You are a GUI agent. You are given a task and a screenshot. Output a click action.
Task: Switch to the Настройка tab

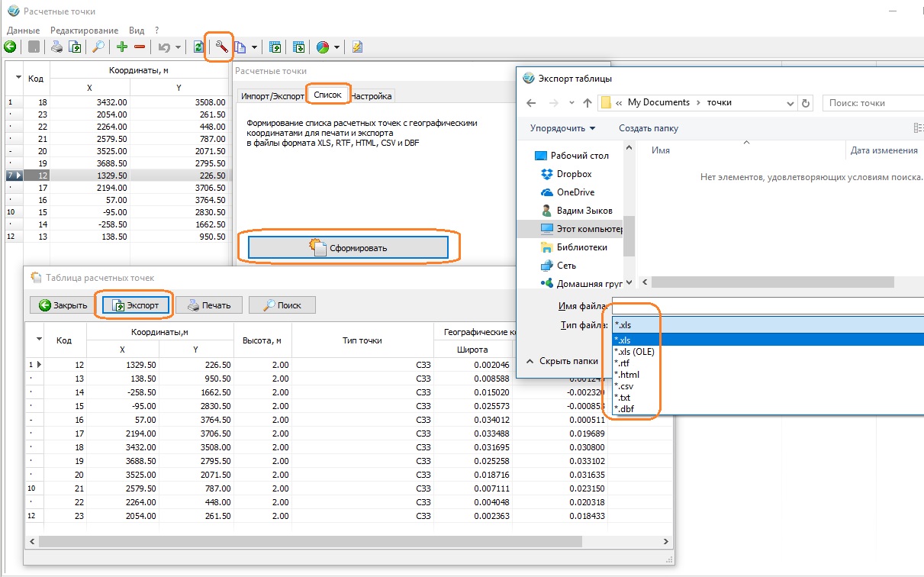point(372,96)
